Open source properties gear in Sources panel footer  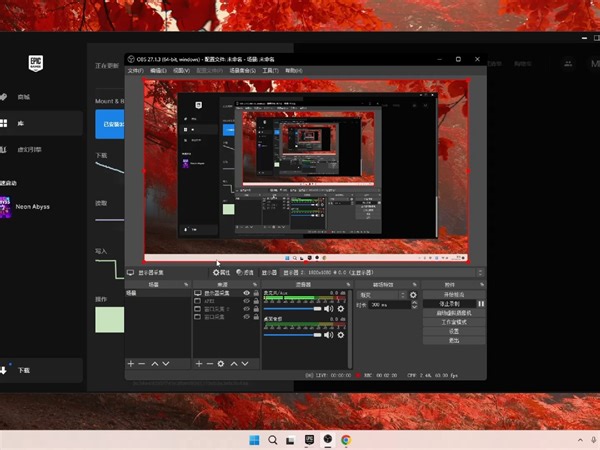(221, 364)
